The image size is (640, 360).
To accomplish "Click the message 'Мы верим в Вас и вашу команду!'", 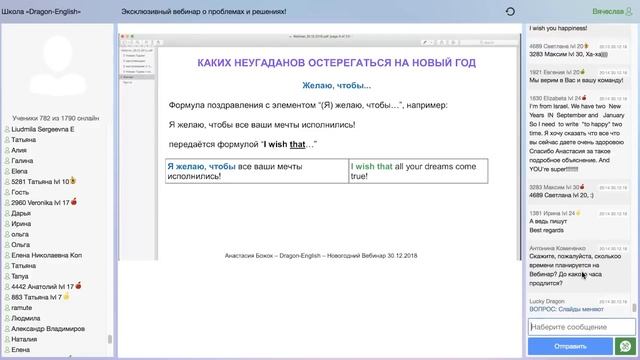I will [x=576, y=80].
